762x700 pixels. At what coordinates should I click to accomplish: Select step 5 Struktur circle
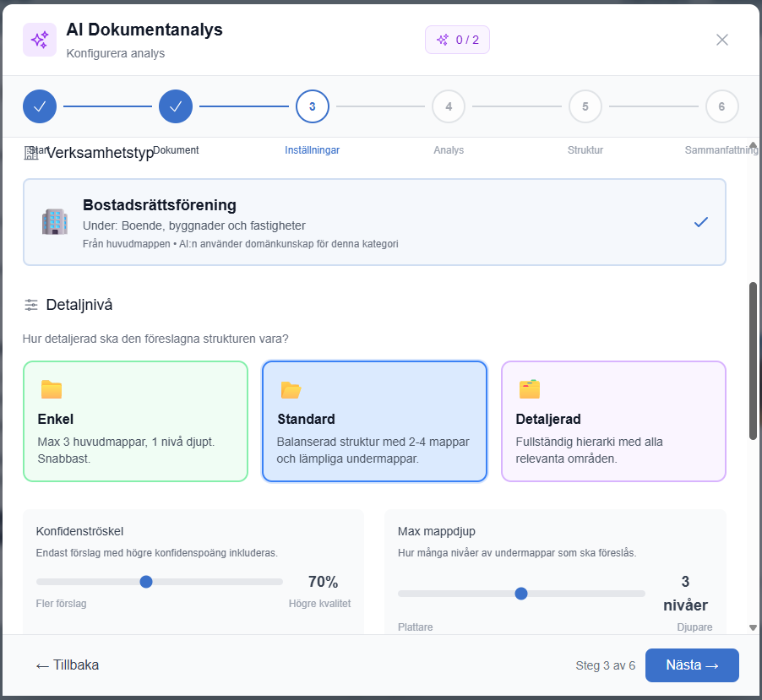click(x=585, y=106)
